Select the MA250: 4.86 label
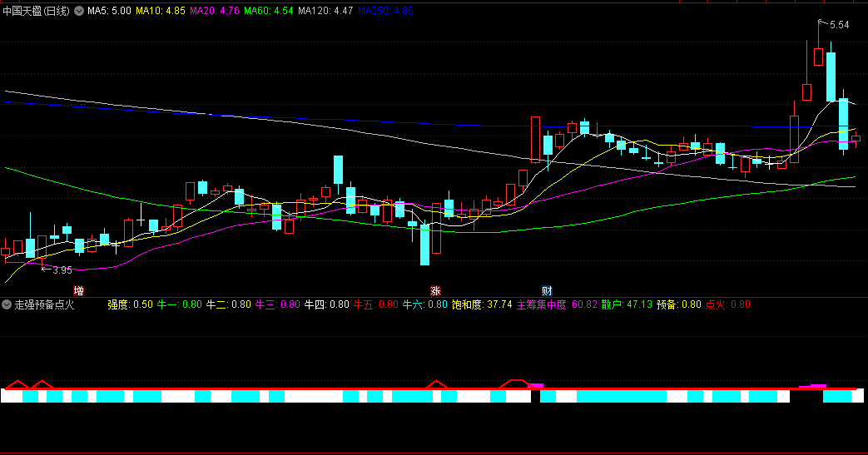This screenshot has width=868, height=455. [385, 11]
